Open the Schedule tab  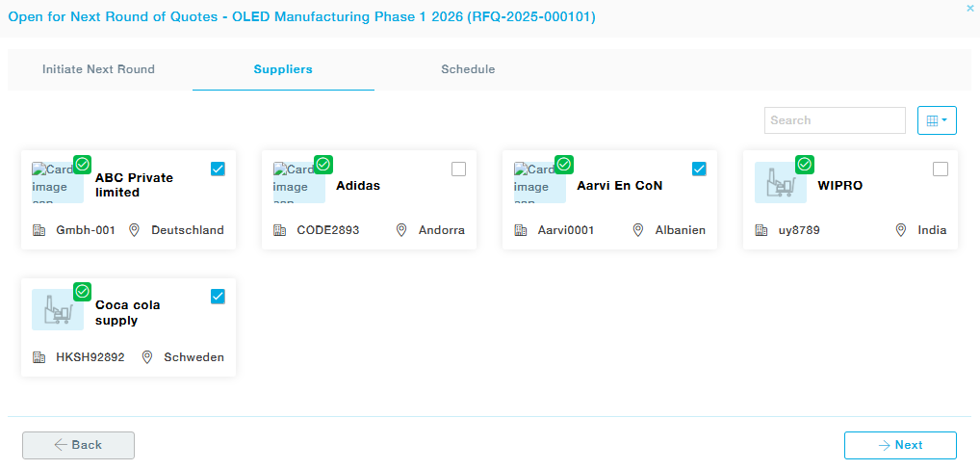pyautogui.click(x=468, y=69)
